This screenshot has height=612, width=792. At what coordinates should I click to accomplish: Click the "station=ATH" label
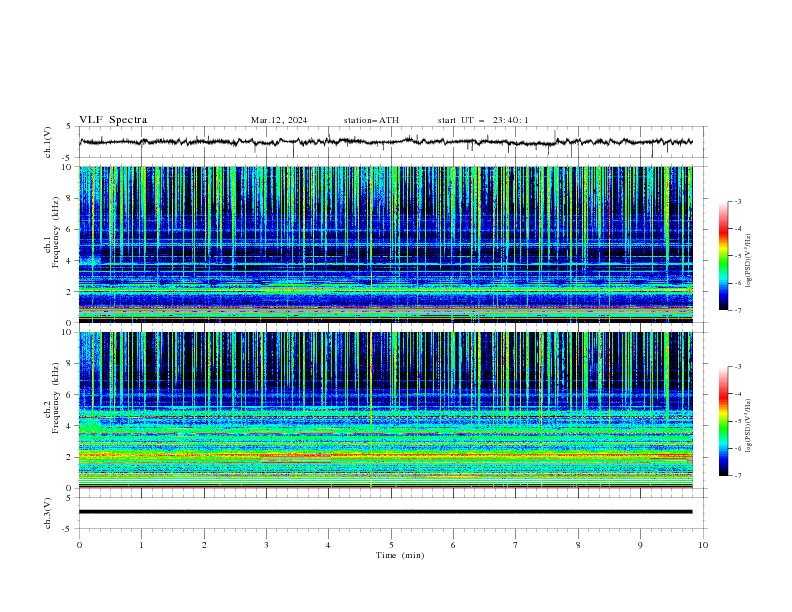point(371,120)
